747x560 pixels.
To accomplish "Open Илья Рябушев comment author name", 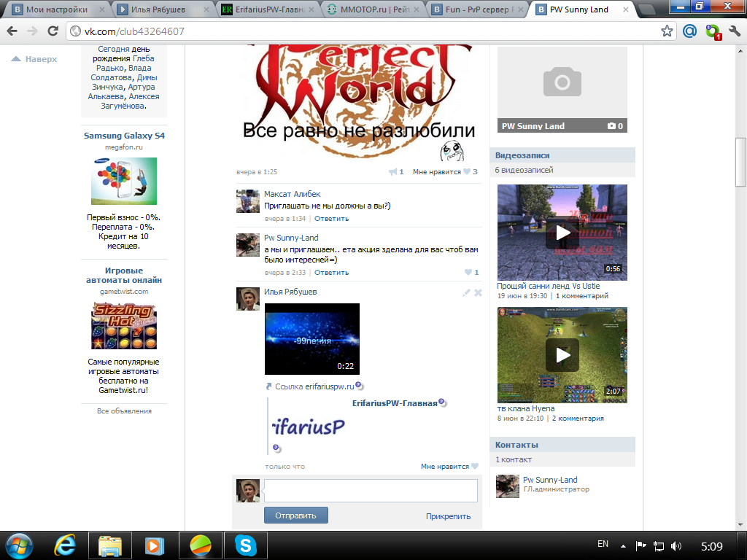I will [x=290, y=292].
